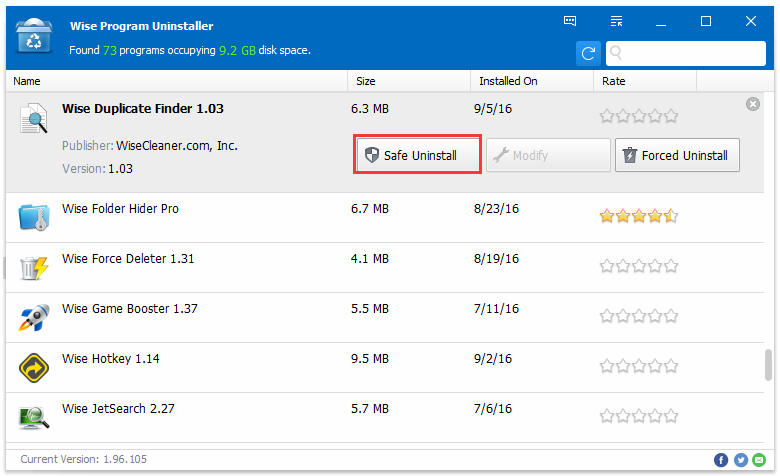Click the Wise Force Deleter trash icon
Image resolution: width=780 pixels, height=476 pixels.
[34, 268]
